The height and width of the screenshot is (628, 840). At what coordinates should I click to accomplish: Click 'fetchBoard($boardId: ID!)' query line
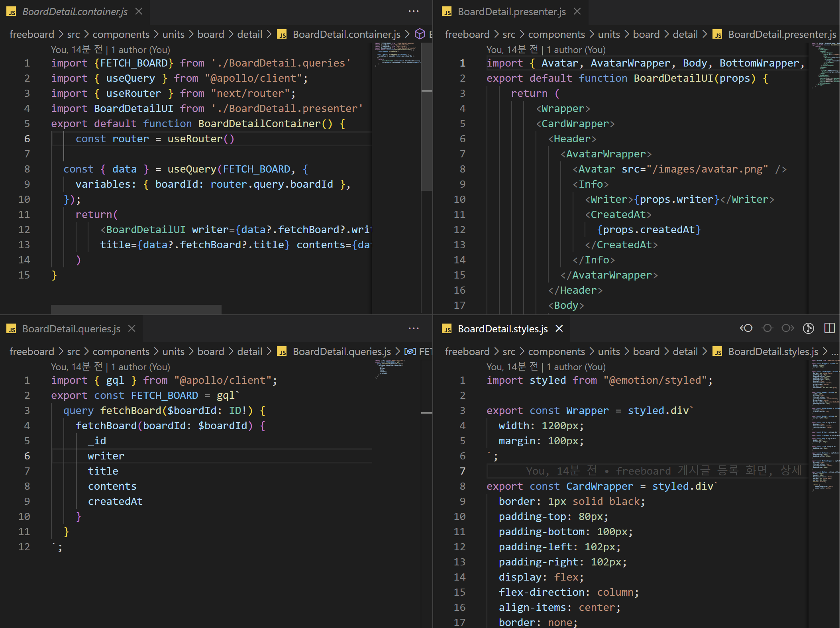point(177,410)
